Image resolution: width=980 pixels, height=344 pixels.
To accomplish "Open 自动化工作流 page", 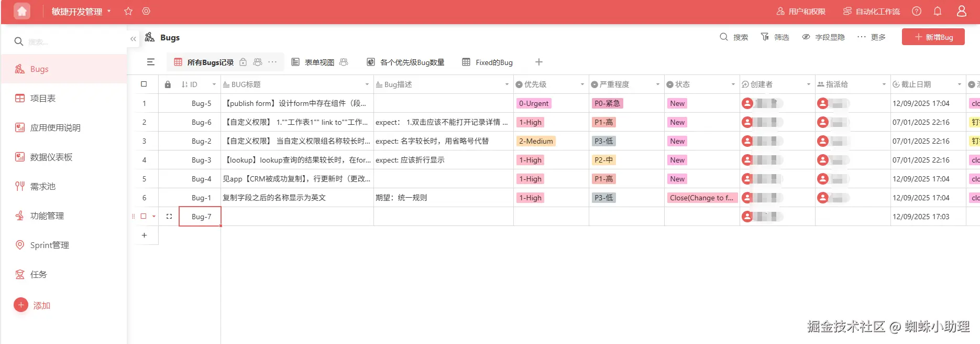I will [x=872, y=11].
